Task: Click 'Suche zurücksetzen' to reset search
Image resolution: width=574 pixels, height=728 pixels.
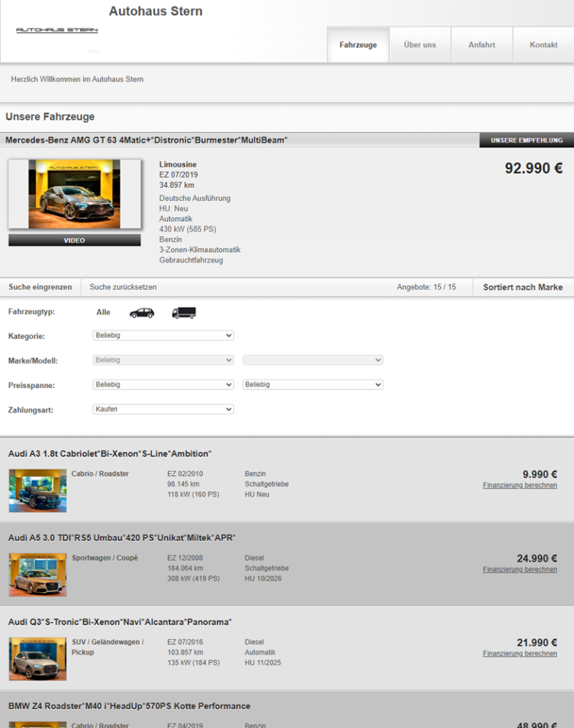Action: pyautogui.click(x=123, y=287)
